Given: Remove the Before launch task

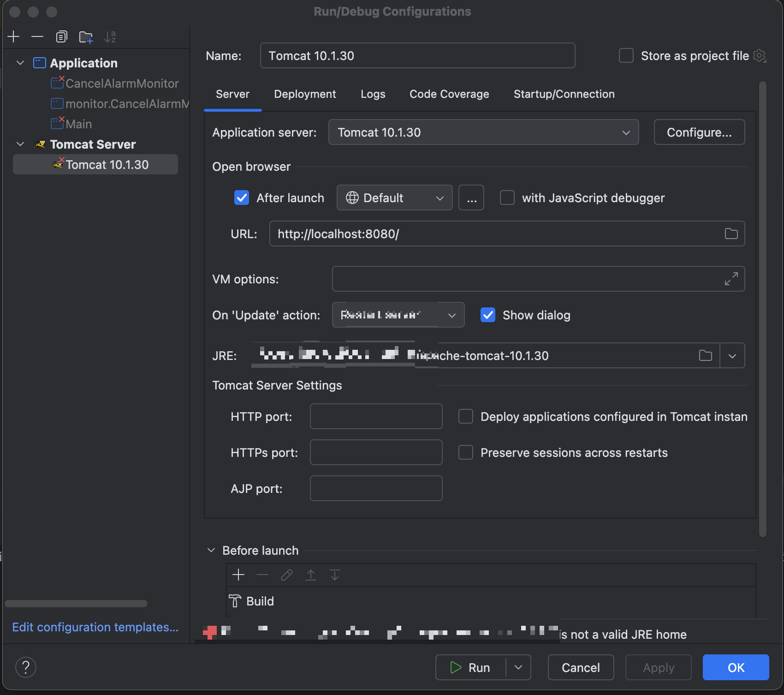Looking at the screenshot, I should [262, 575].
